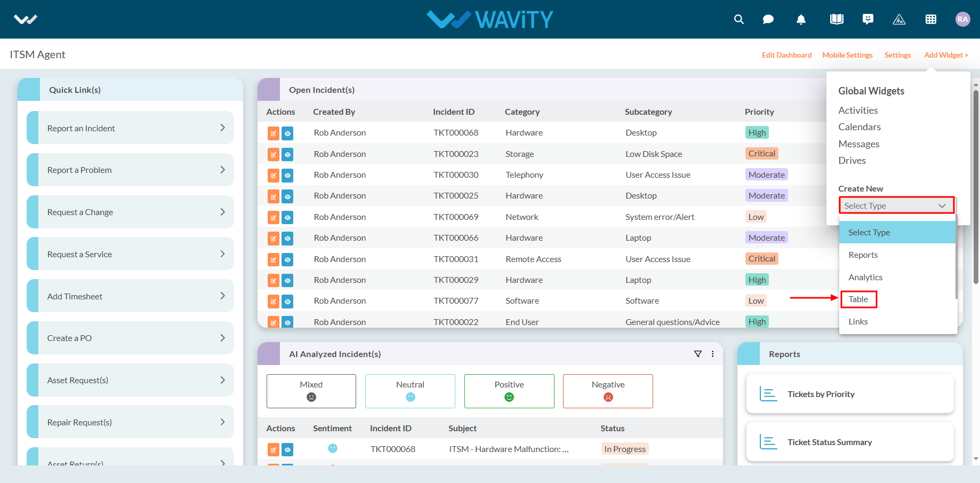View incident TKT000069 with blue eye icon
The height and width of the screenshot is (483, 980).
[287, 217]
